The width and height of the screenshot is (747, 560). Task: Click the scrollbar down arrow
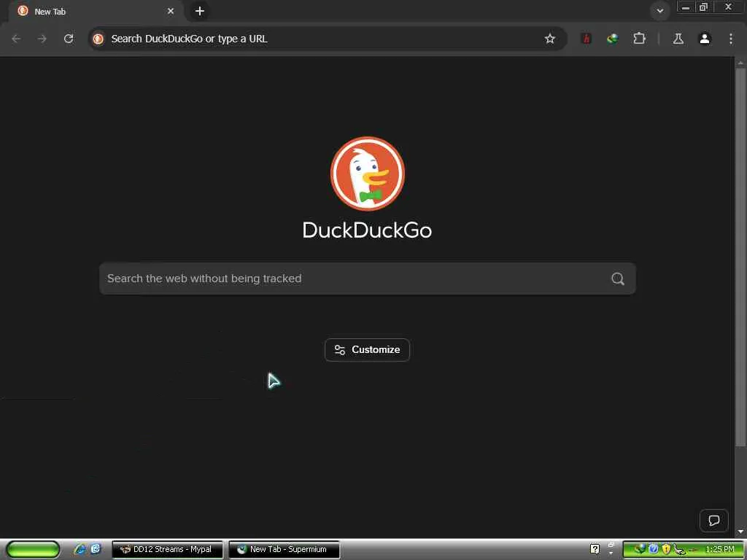pyautogui.click(x=740, y=532)
